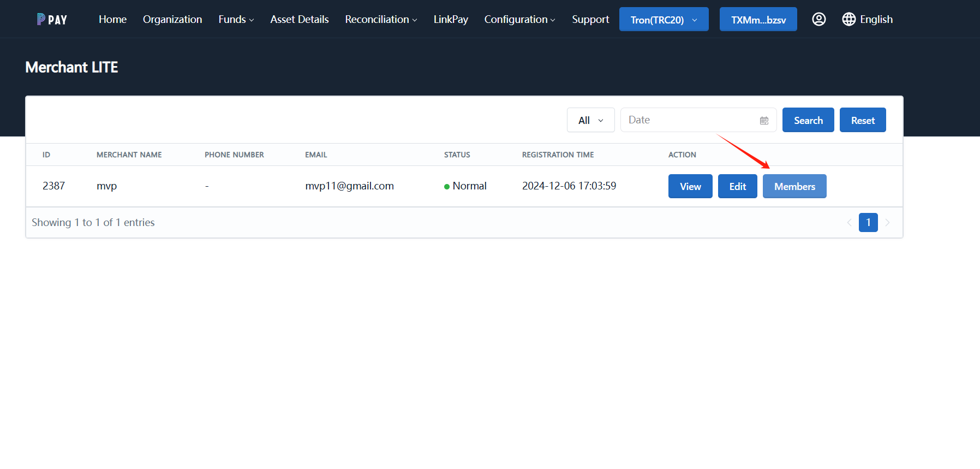Open the user account profile icon
The width and height of the screenshot is (980, 469).
tap(818, 19)
